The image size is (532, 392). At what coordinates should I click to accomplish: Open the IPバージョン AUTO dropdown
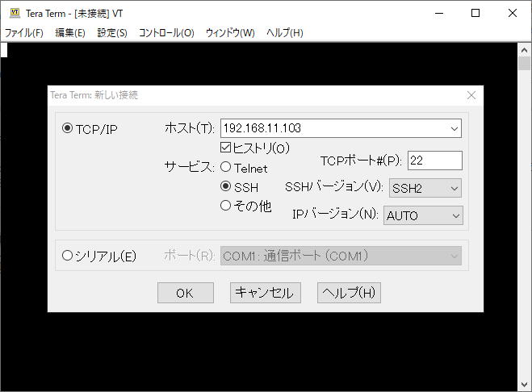click(x=456, y=215)
